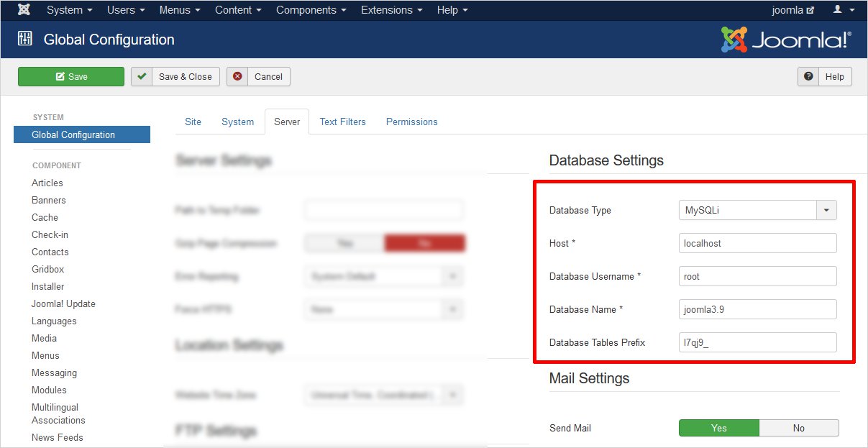Click the Database Name input field
This screenshot has height=448, width=868.
(757, 309)
